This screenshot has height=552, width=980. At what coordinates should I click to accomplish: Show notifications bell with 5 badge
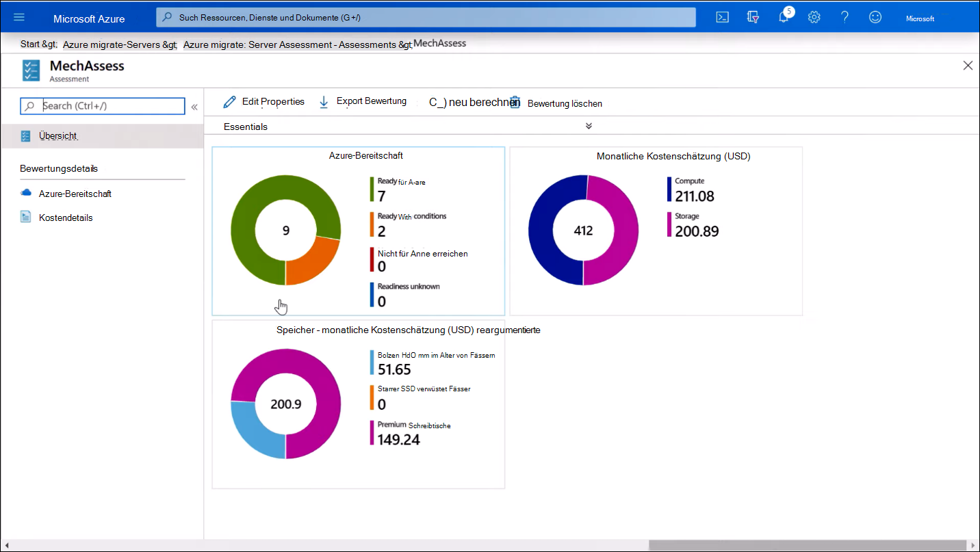(x=784, y=16)
